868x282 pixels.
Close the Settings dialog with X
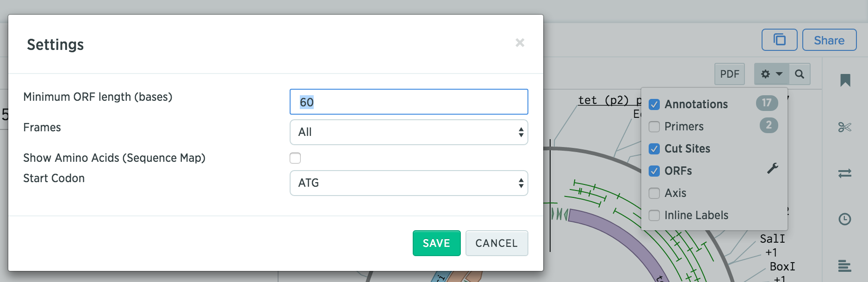point(520,43)
